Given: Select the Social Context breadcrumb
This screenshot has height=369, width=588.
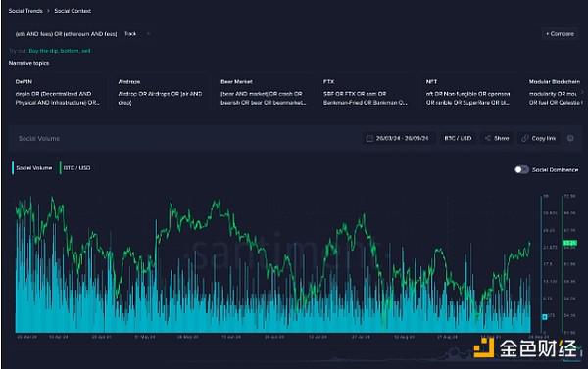Looking at the screenshot, I should pyautogui.click(x=73, y=11).
